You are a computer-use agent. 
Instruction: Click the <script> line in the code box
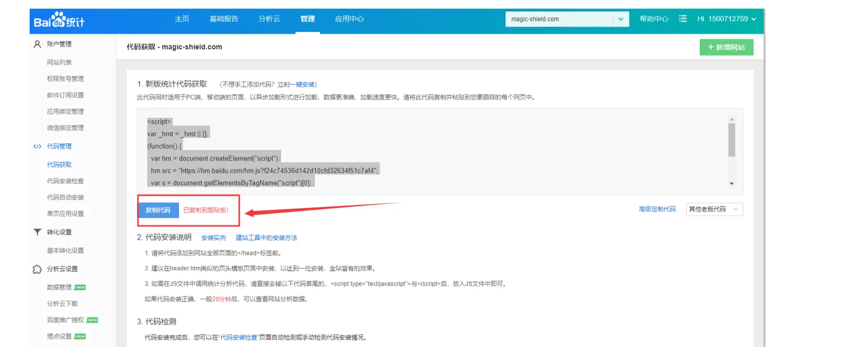(x=159, y=122)
